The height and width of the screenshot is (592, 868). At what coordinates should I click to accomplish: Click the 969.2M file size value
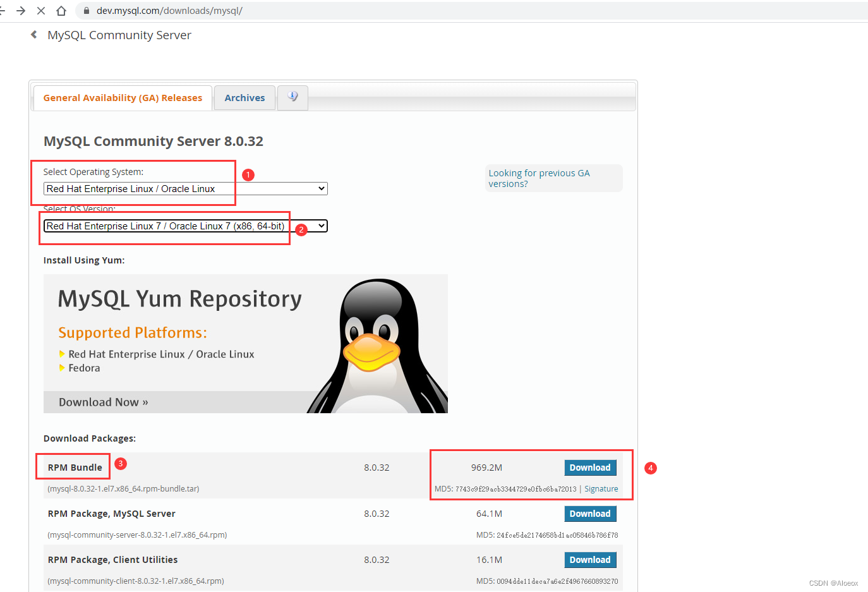pos(486,468)
